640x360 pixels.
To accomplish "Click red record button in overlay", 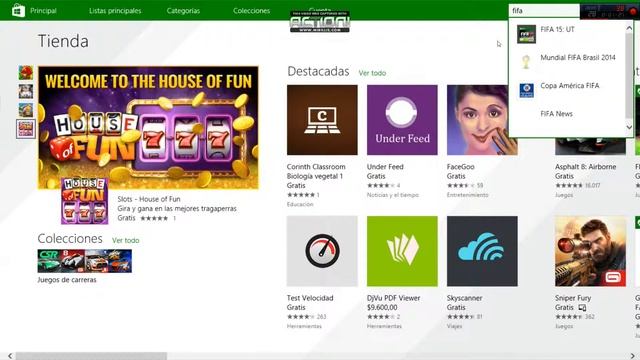I will 633,12.
